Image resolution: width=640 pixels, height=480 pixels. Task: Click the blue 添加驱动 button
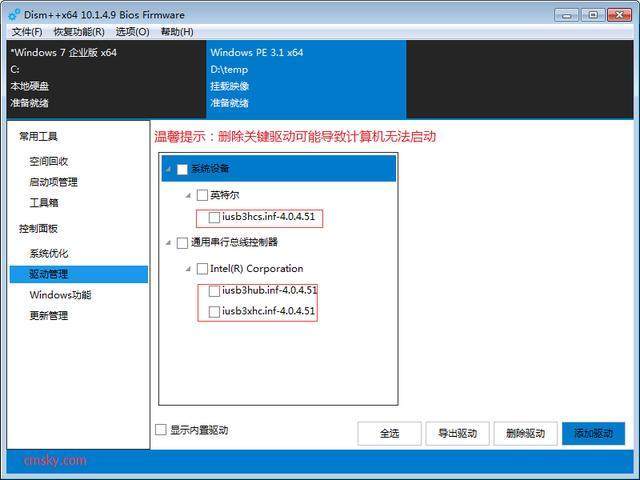(593, 433)
